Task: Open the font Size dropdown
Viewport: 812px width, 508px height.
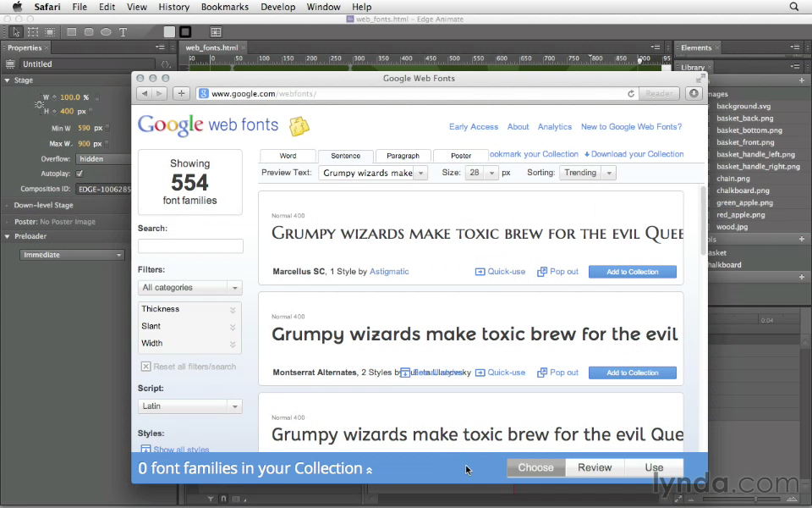Action: click(x=481, y=173)
